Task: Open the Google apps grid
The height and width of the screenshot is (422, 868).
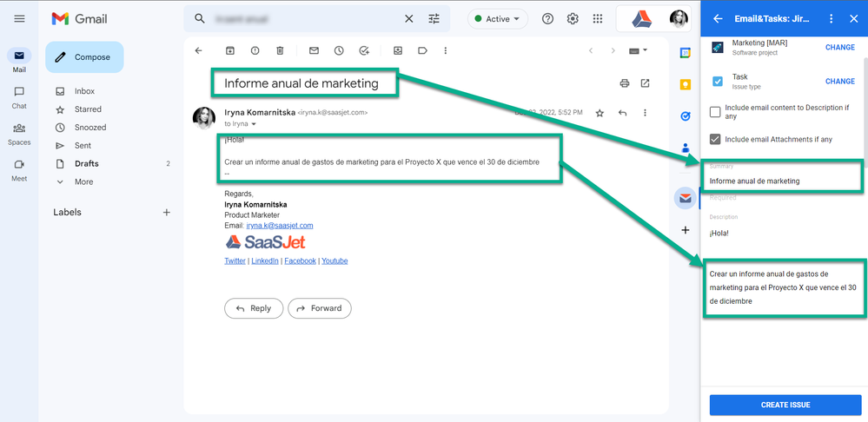Action: [x=597, y=19]
